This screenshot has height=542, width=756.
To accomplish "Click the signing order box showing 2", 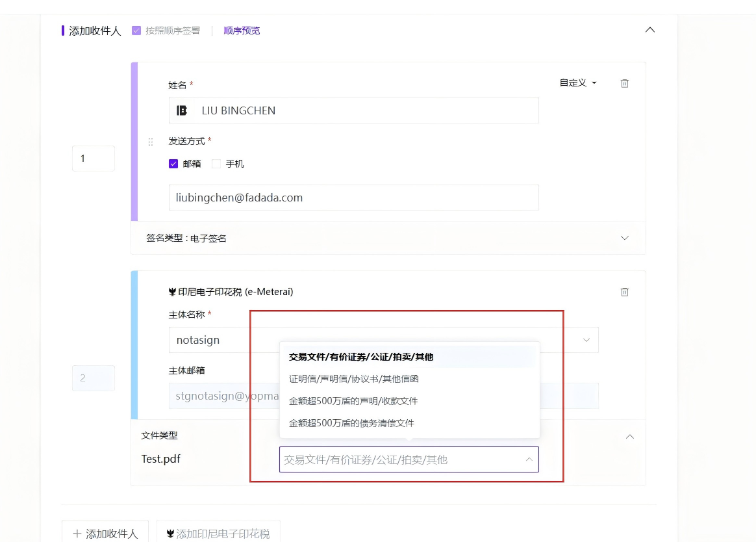I will pyautogui.click(x=94, y=378).
